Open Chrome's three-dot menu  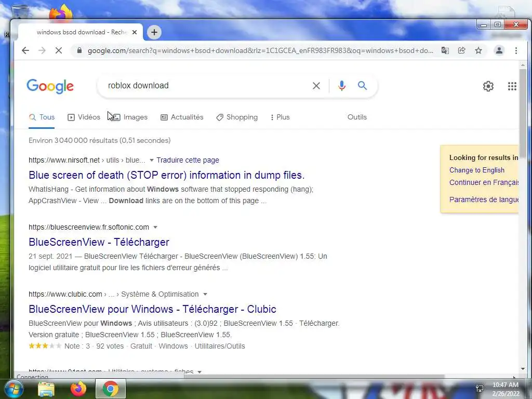[x=516, y=50]
